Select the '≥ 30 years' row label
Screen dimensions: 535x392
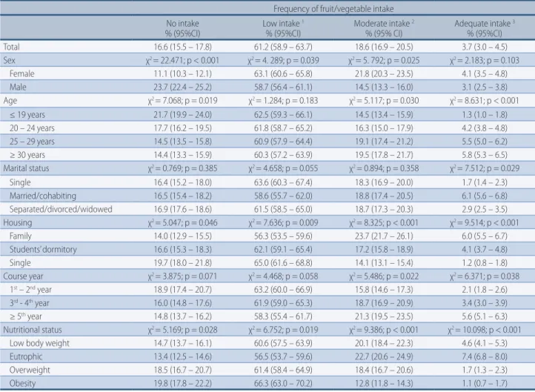pos(27,155)
